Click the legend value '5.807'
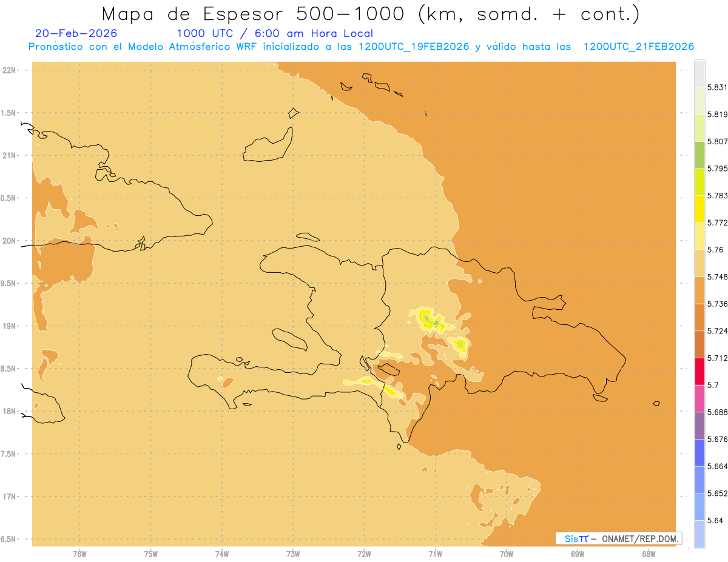This screenshot has height=562, width=728. [x=717, y=141]
